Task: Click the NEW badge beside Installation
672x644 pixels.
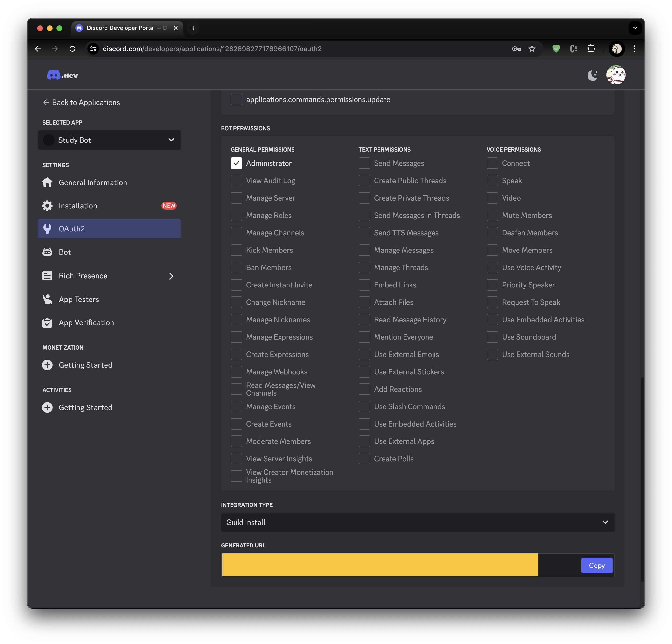Action: (x=169, y=206)
